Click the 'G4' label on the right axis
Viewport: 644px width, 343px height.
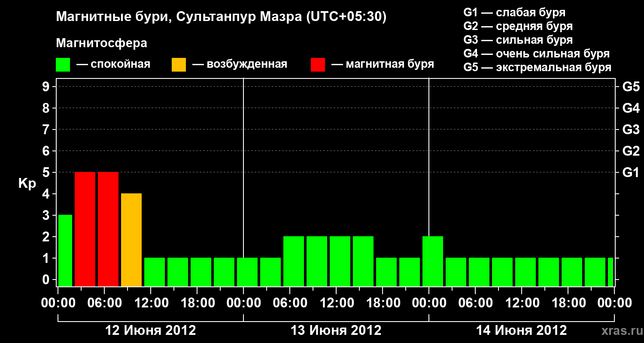(631, 108)
